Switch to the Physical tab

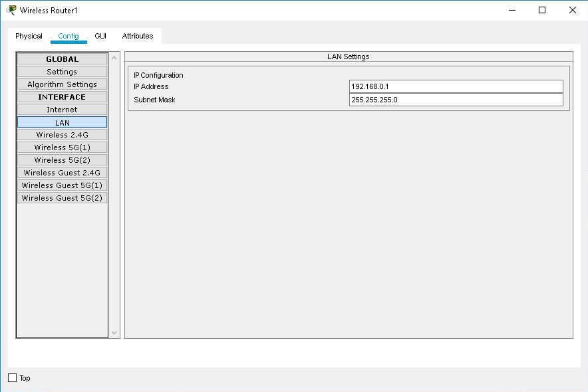[x=29, y=36]
